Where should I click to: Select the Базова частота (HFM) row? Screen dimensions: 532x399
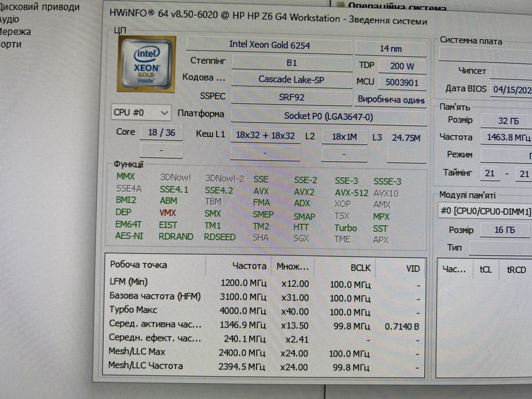coord(264,297)
